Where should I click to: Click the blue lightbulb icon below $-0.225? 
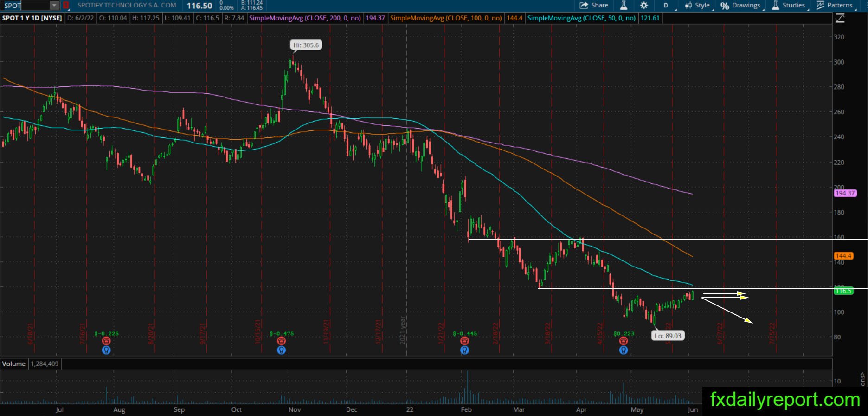[106, 351]
